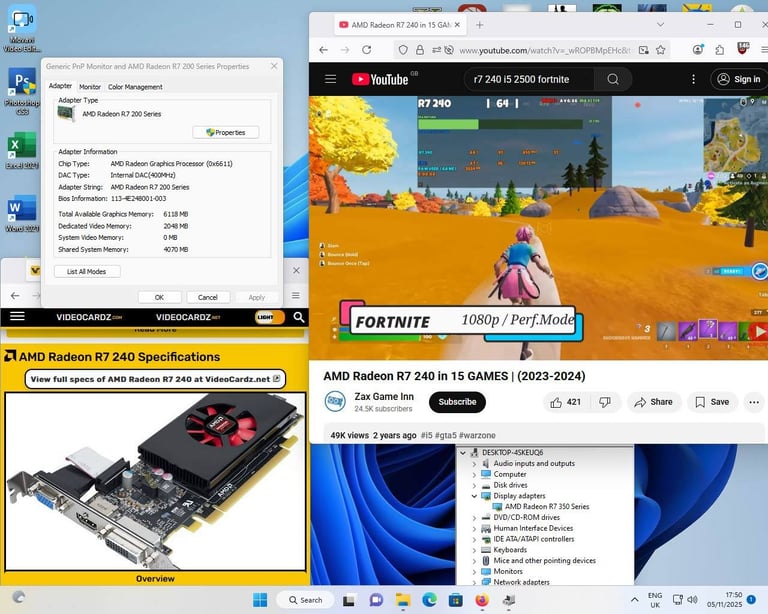Open Microsoft Edge from the taskbar

[x=430, y=600]
